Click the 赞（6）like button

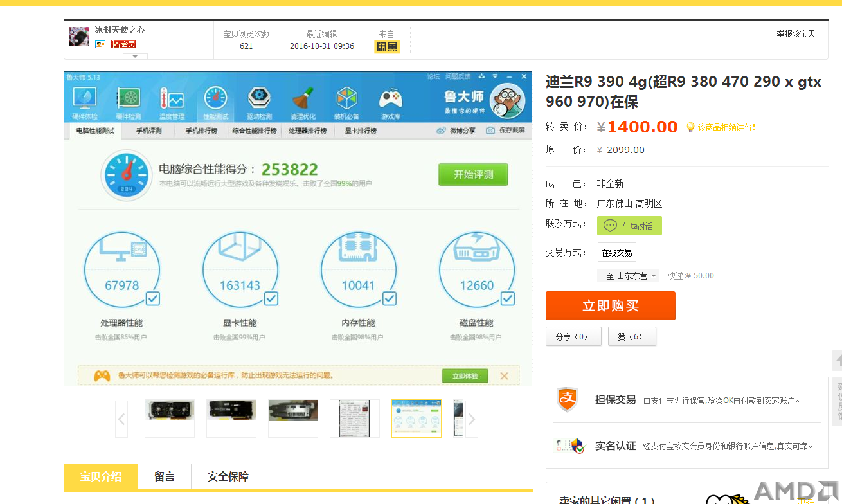[x=632, y=336]
